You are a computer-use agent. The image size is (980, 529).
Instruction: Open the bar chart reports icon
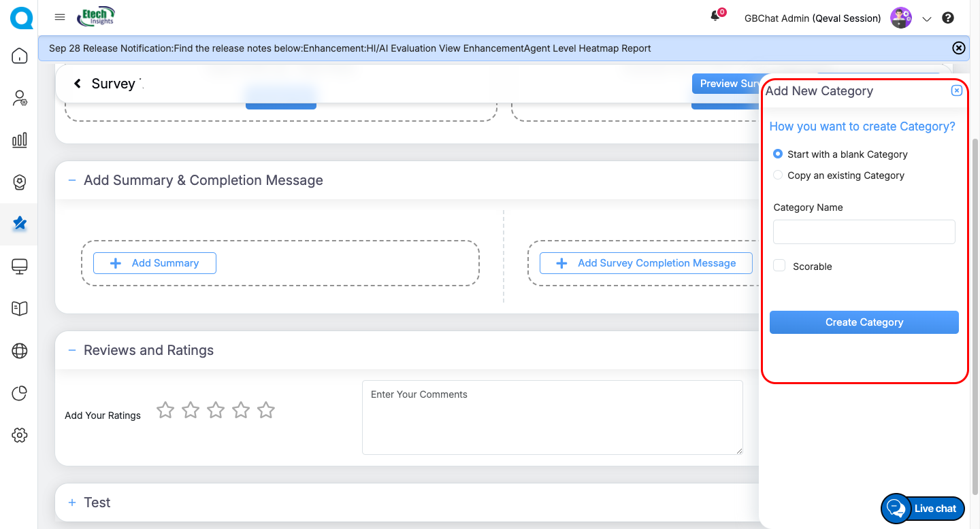(20, 140)
